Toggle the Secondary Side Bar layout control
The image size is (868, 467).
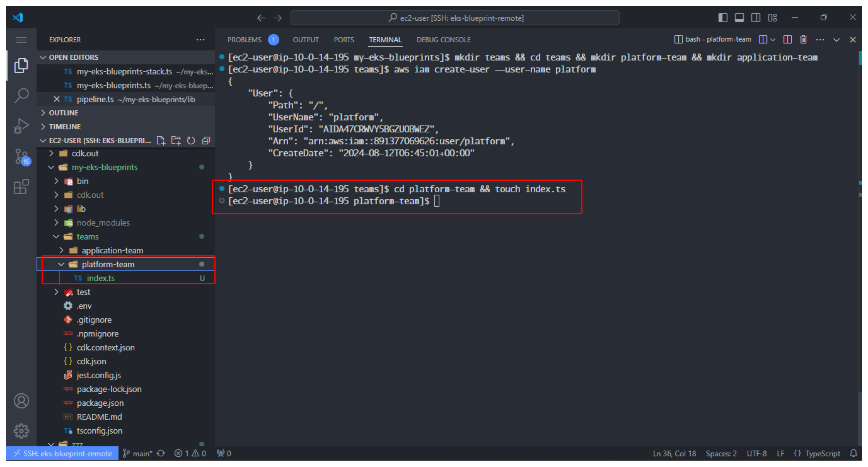coord(755,17)
